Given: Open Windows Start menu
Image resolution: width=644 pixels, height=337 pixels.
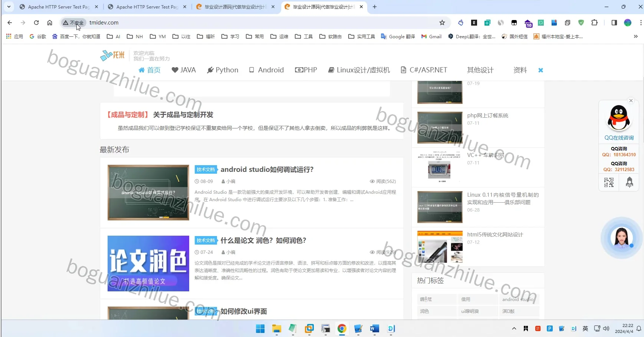Looking at the screenshot, I should coord(260,329).
